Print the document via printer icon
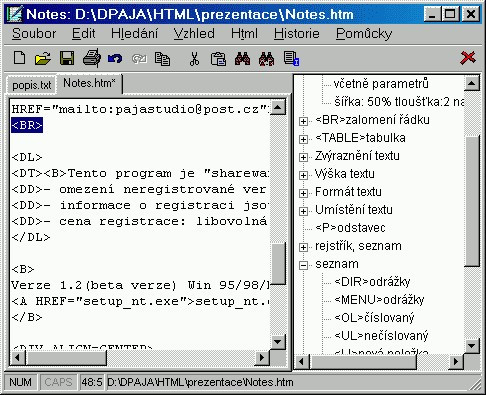486x395 pixels. [91, 58]
